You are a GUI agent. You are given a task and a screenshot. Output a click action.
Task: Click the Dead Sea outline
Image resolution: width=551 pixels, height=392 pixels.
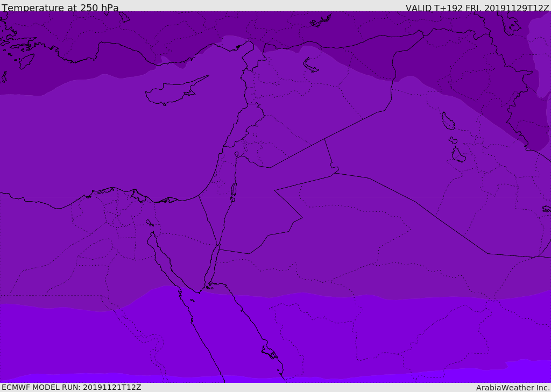234,190
